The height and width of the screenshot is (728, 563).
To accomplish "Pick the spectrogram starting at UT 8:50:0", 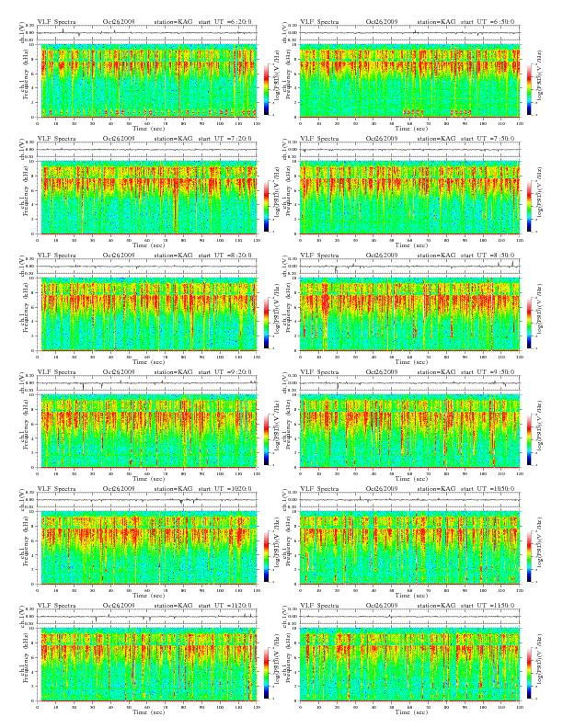I will coord(409,314).
